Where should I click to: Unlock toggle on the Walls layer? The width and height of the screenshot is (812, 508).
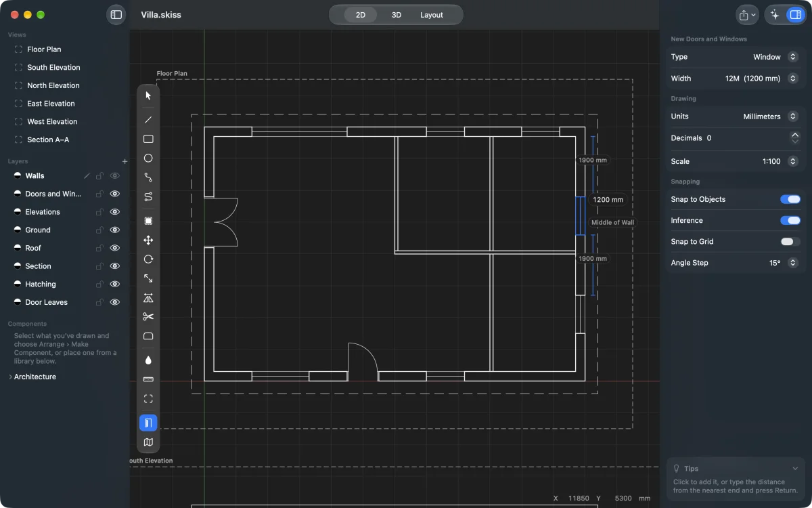(x=100, y=176)
